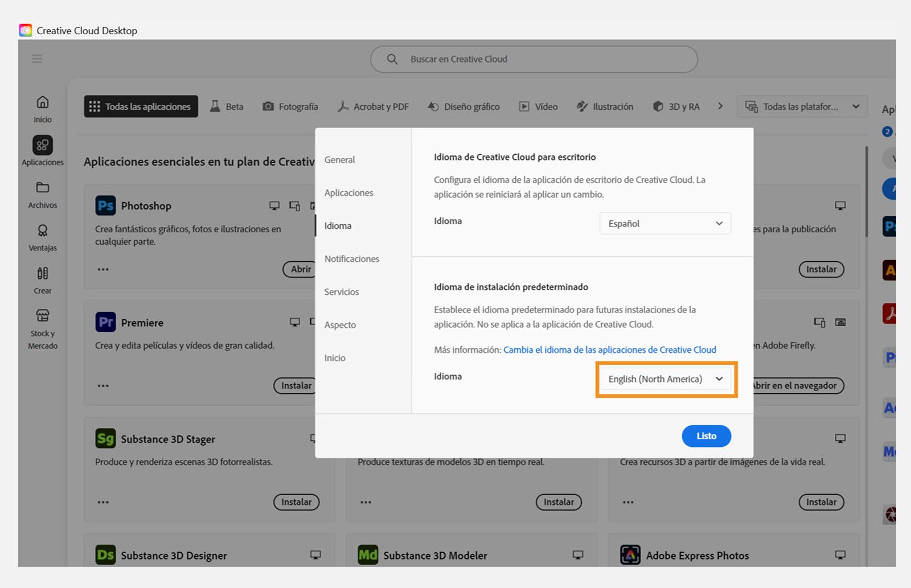
Task: Select Idioma in preferences sidebar
Action: 338,226
